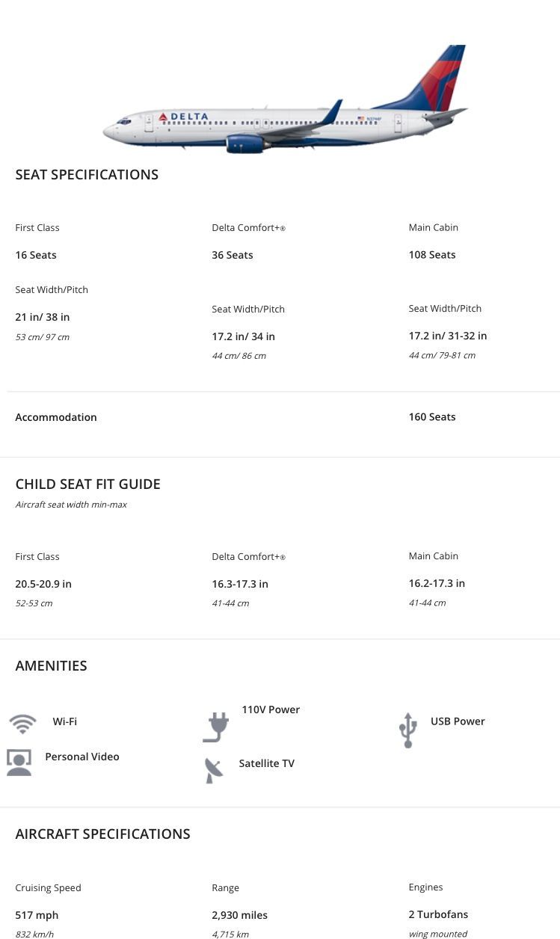The height and width of the screenshot is (939, 560).
Task: Click the Personal Video screen icon
Action: click(x=19, y=762)
